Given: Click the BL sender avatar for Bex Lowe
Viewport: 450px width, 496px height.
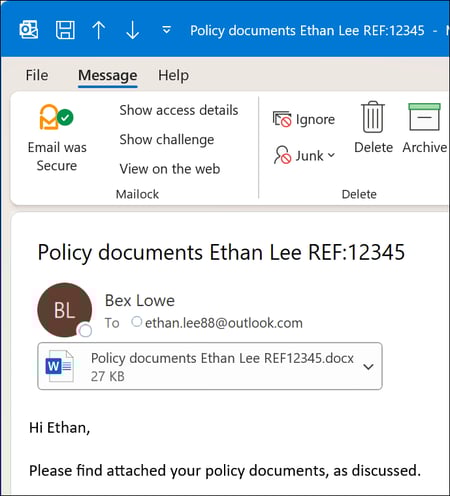Looking at the screenshot, I should click(65, 310).
